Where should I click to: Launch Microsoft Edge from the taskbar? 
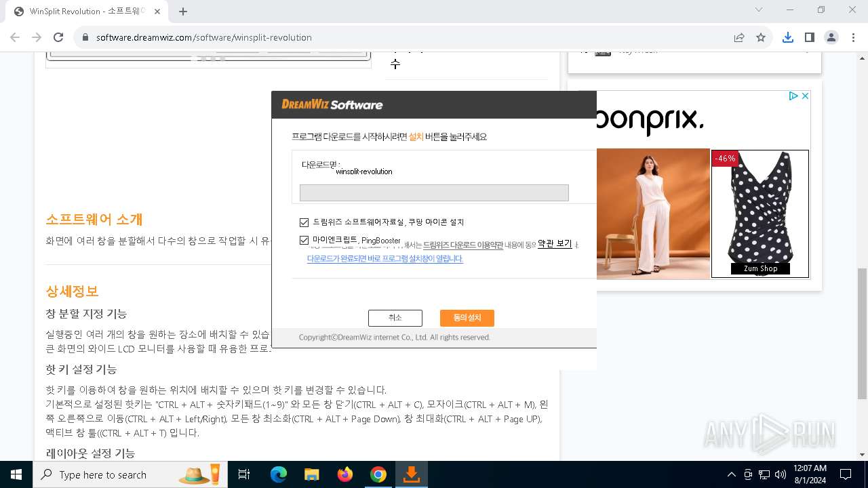click(x=279, y=474)
